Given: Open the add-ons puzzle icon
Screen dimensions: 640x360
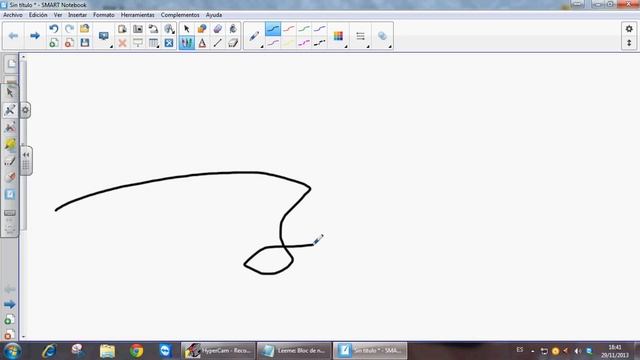Looking at the screenshot, I should pos(169,29).
